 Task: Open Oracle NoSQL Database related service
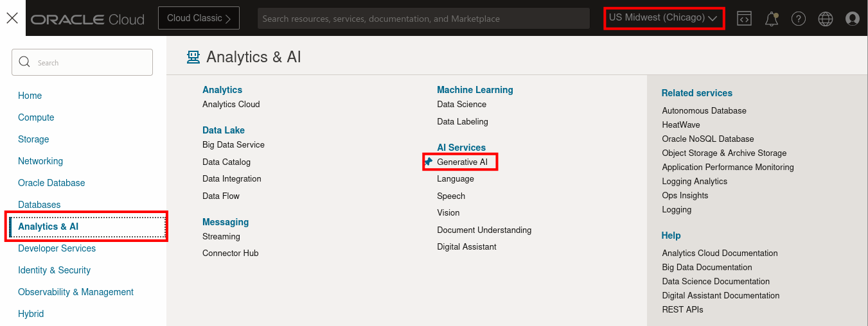click(708, 139)
